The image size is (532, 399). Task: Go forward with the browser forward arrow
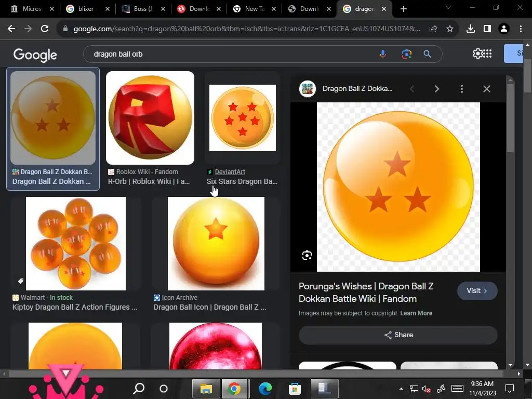(x=28, y=29)
